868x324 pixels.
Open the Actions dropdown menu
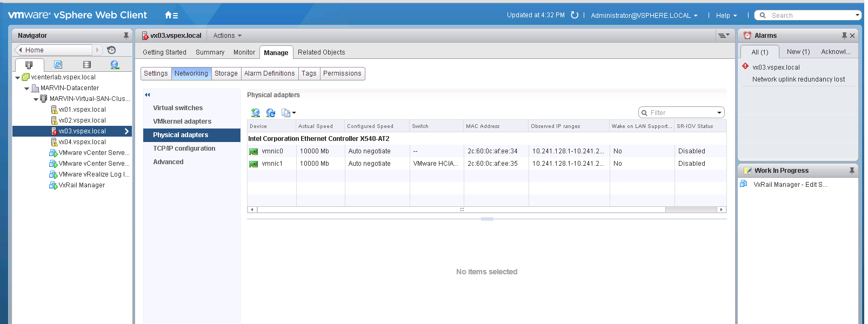(227, 36)
